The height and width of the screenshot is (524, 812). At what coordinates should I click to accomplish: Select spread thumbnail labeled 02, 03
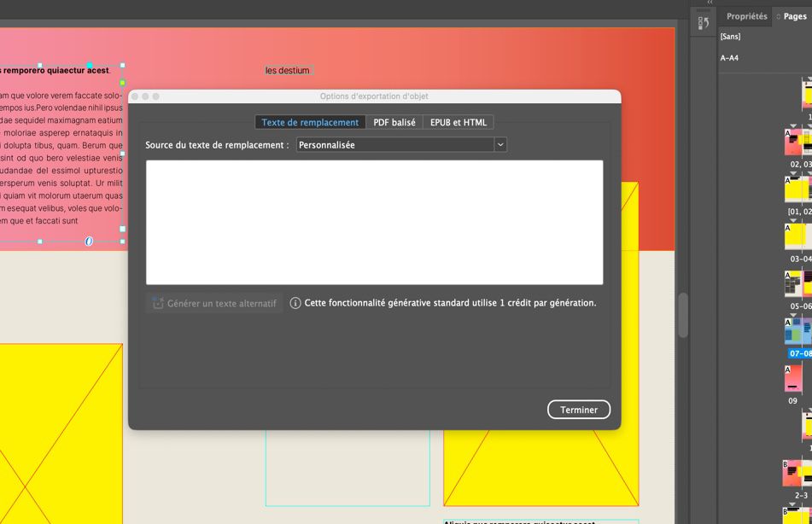[798, 142]
